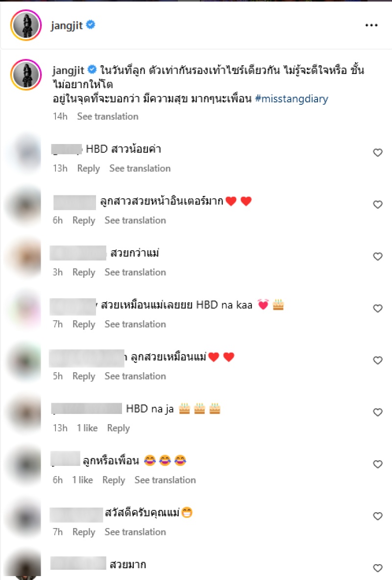Like the 'สวัสดีครับคุณแม่' comment
Screen dimensions: 392x580
click(378, 516)
